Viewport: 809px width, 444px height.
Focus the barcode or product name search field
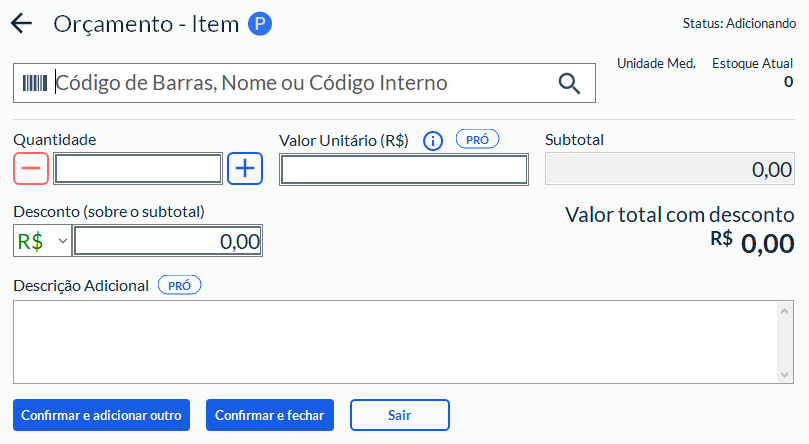pos(300,83)
